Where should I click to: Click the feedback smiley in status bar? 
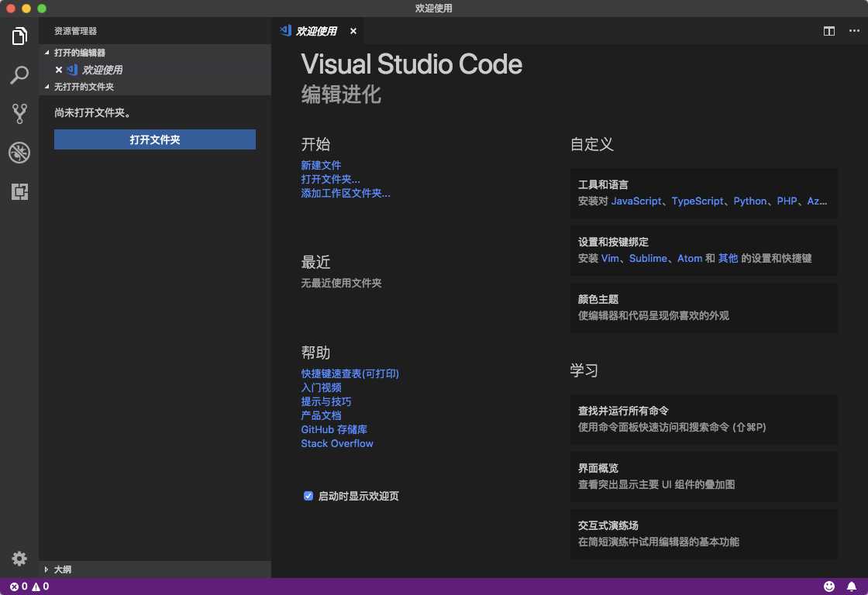pyautogui.click(x=828, y=586)
